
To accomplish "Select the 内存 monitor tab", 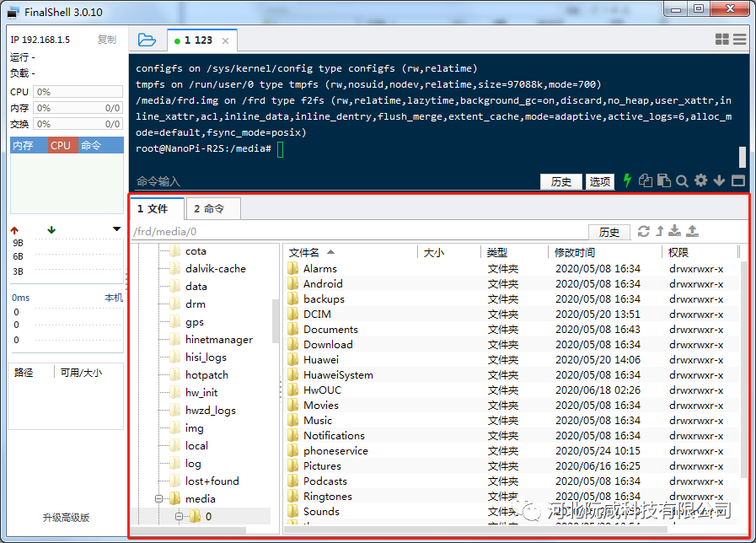I will (x=29, y=145).
